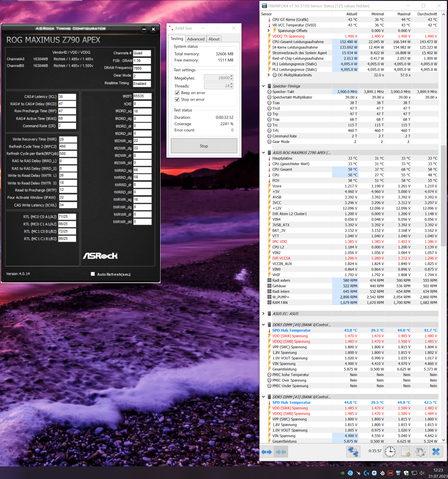Start logging with the sheet-plus icon
The height and width of the screenshot is (479, 448).
click(x=405, y=452)
